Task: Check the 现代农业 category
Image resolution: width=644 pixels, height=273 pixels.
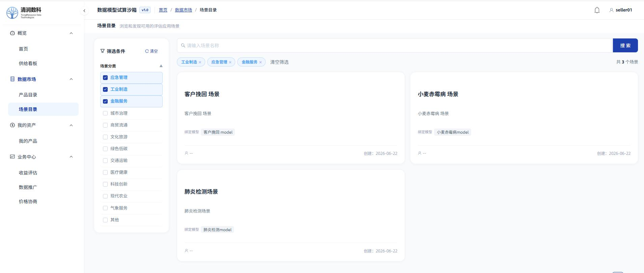Action: (x=105, y=196)
